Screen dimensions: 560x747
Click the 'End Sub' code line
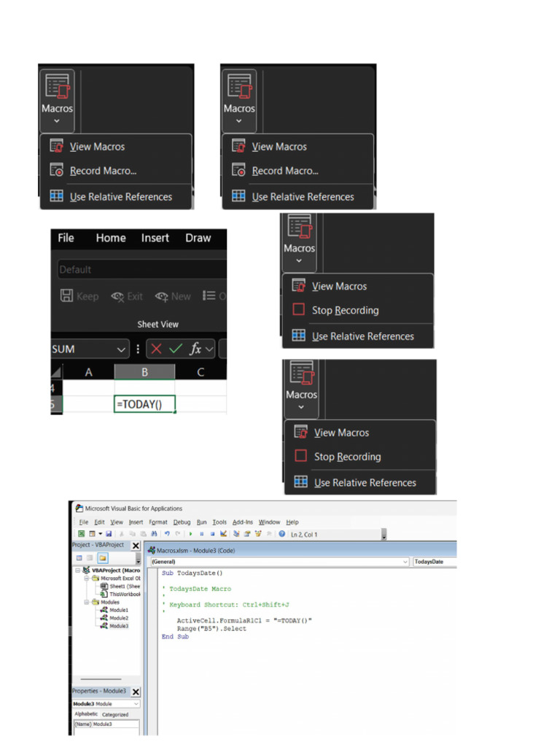(175, 636)
